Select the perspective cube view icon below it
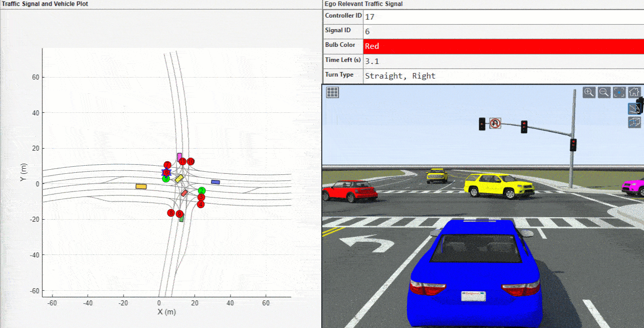The height and width of the screenshot is (328, 644). pos(634,122)
